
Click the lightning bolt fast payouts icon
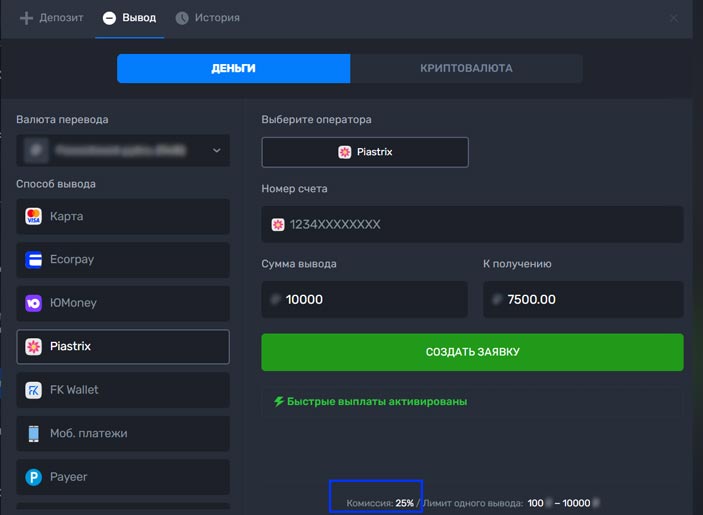[x=279, y=401]
